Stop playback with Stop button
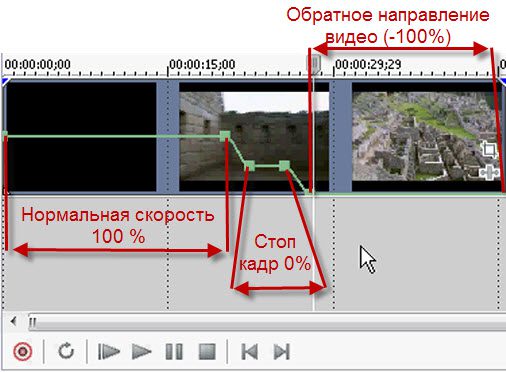This screenshot has height=372, width=506. (207, 352)
